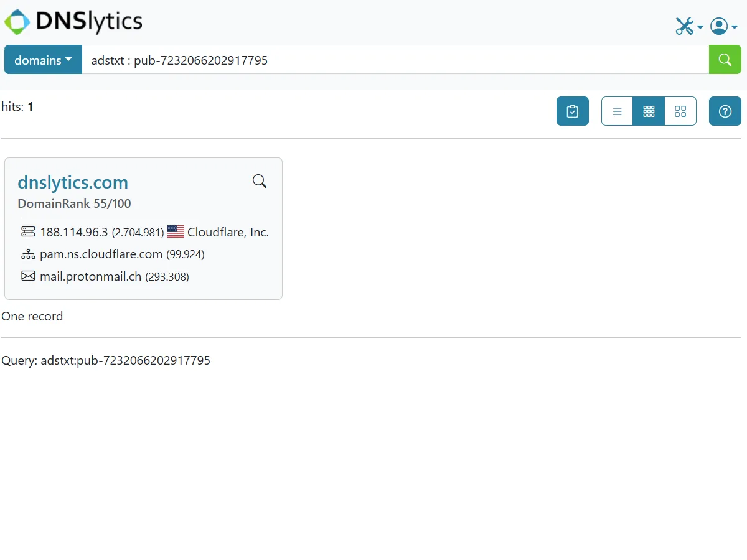Image resolution: width=747 pixels, height=560 pixels.
Task: Click the DomainRank 55/100 text
Action: (x=74, y=203)
